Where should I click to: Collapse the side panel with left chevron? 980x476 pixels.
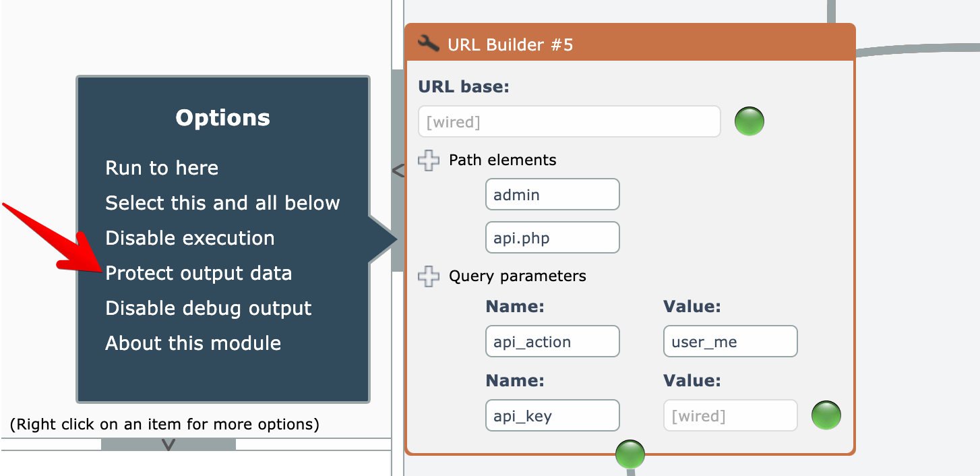coord(398,171)
